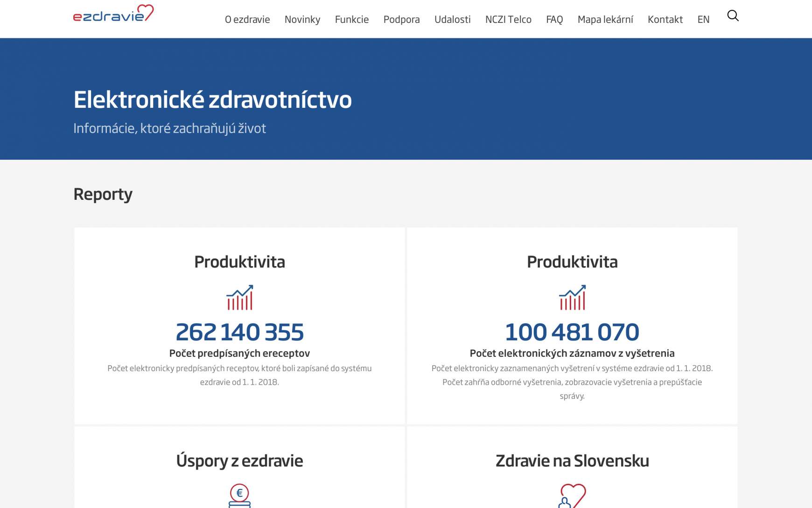Click the heart icon under Zdravie na Slovensku

click(572, 495)
